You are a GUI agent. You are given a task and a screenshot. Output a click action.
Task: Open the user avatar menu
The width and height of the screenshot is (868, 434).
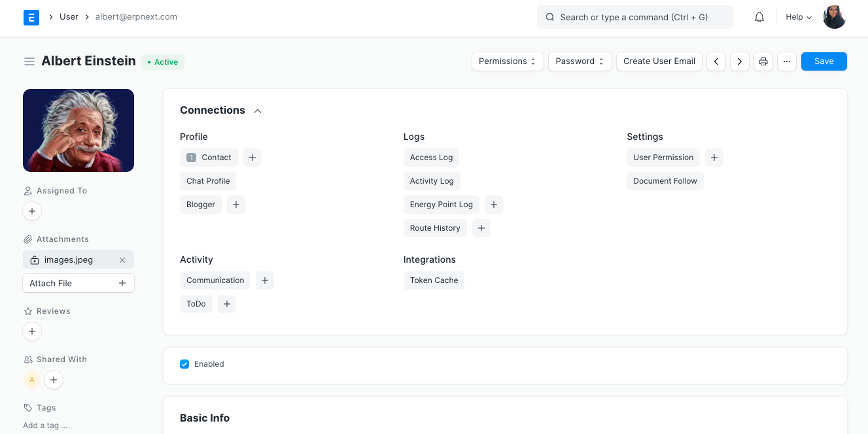835,18
